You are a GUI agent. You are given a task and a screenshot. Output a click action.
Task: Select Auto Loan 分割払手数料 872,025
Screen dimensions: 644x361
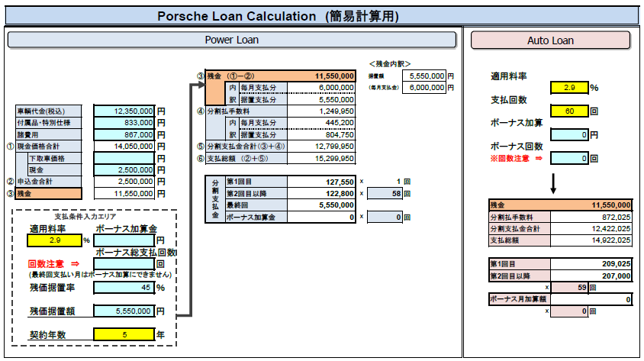pyautogui.click(x=591, y=217)
